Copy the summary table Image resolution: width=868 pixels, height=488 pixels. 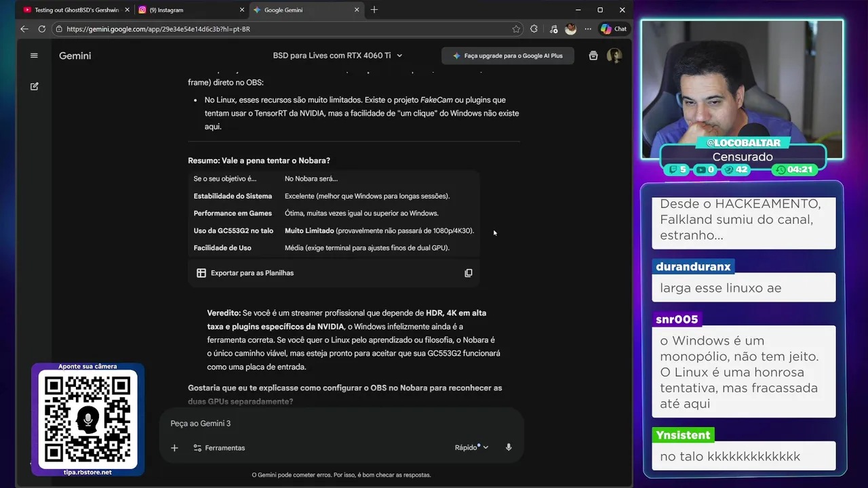(468, 273)
